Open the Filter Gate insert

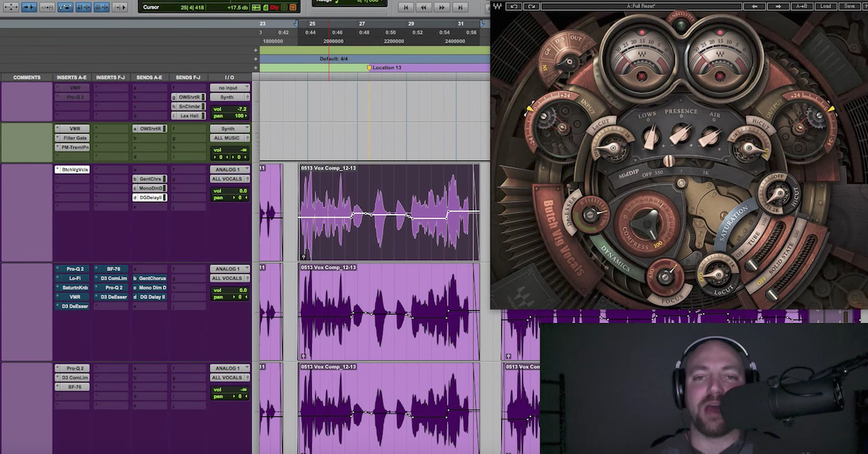pos(72,137)
